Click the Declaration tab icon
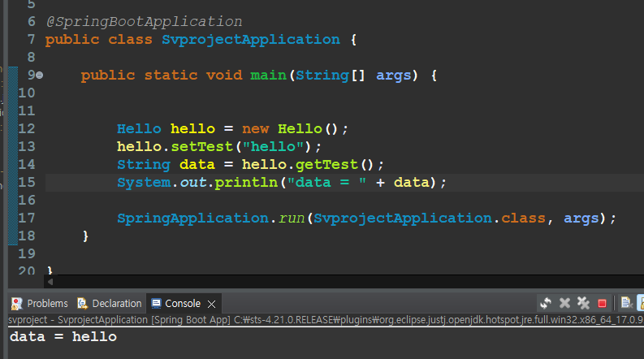 [x=83, y=304]
